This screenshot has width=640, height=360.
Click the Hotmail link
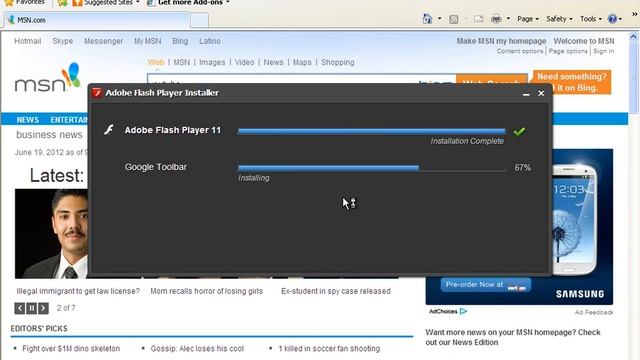[28, 41]
